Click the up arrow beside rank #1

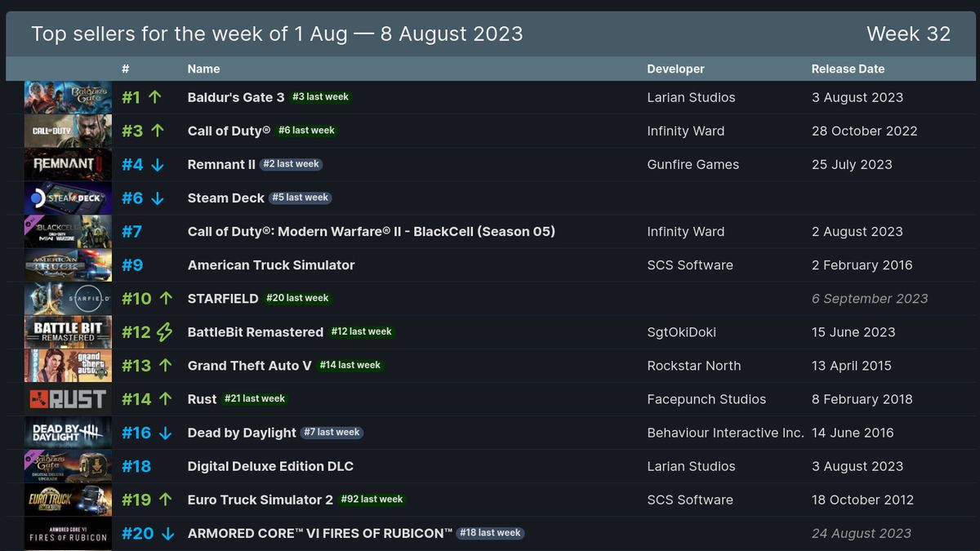point(155,97)
